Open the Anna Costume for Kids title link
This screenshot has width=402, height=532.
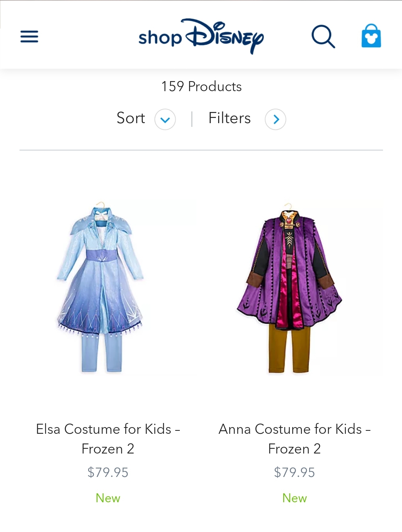click(294, 429)
